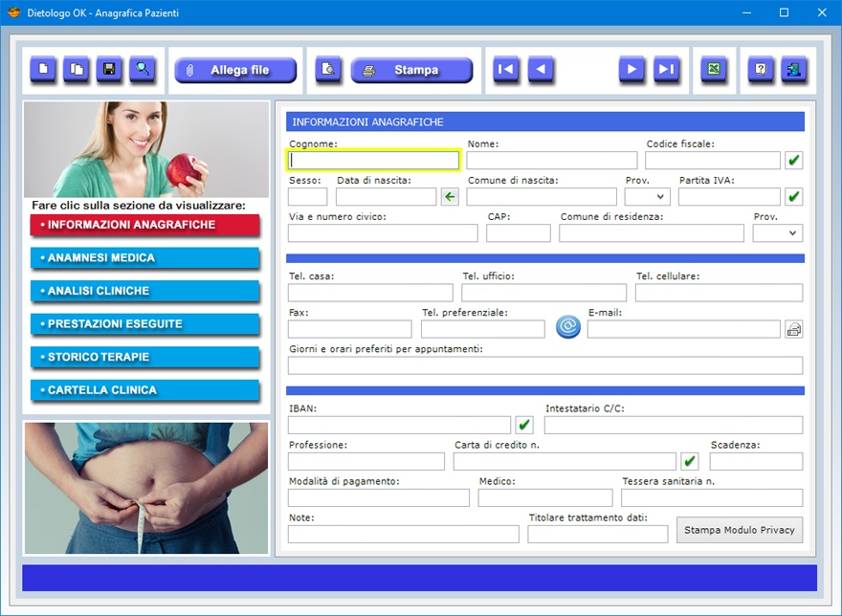Click the Partita IVA field
This screenshot has width=842, height=616.
click(729, 196)
